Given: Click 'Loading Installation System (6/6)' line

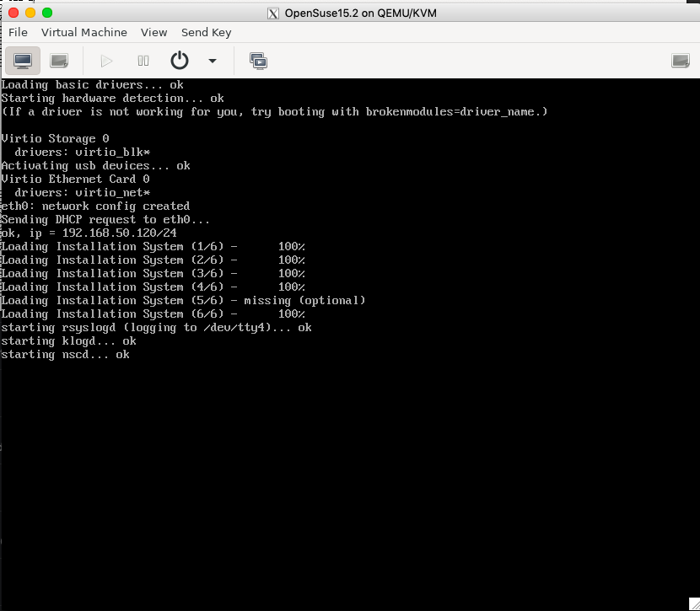Looking at the screenshot, I should [153, 314].
